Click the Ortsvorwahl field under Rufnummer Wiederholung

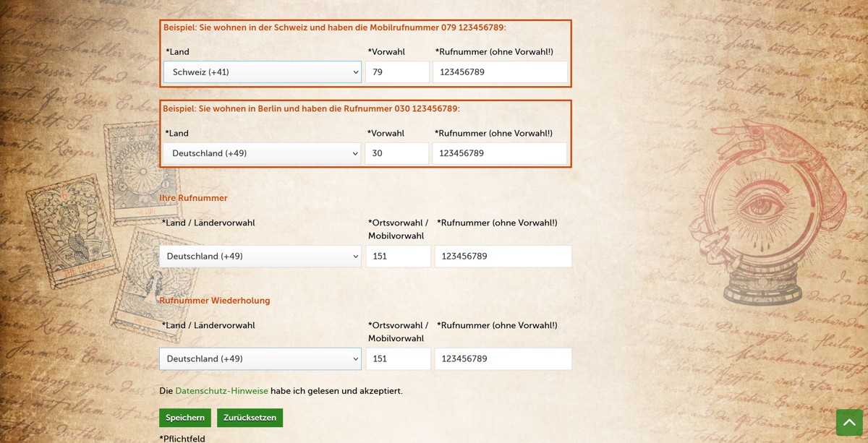[398, 359]
